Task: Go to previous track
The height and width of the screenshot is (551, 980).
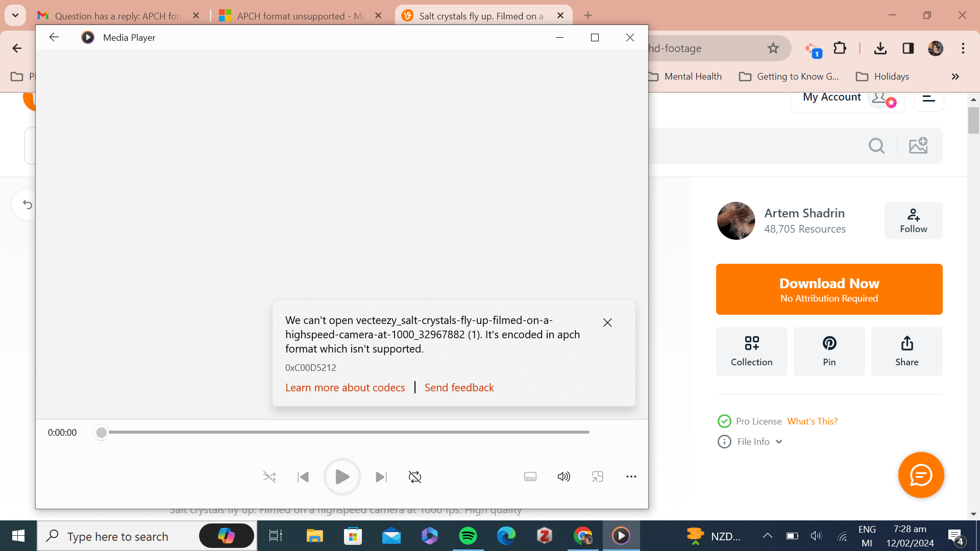Action: (303, 477)
